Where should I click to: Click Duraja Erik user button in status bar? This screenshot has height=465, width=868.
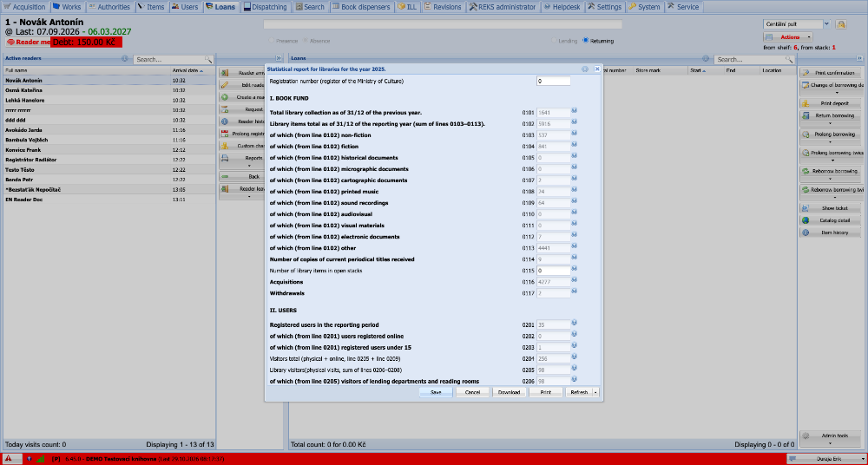point(825,459)
